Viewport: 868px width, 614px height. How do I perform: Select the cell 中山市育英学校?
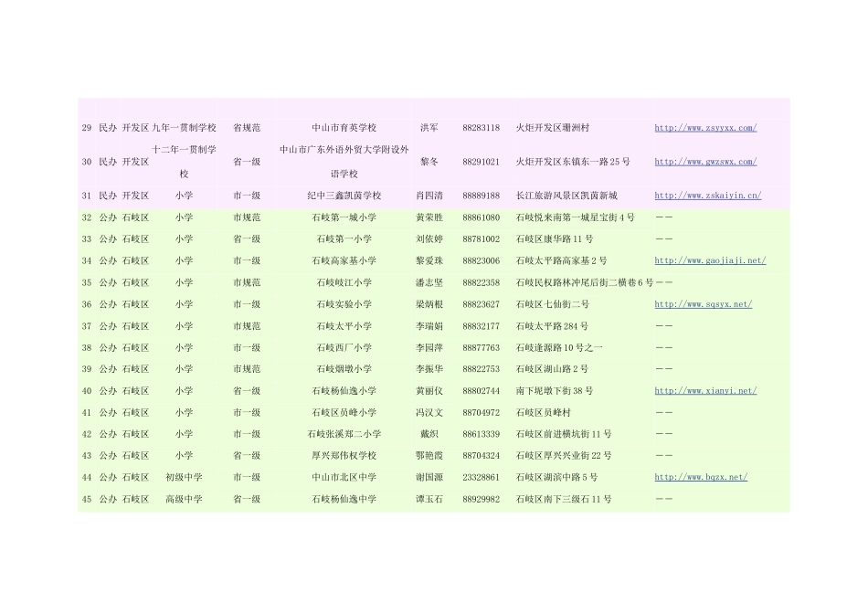click(344, 128)
